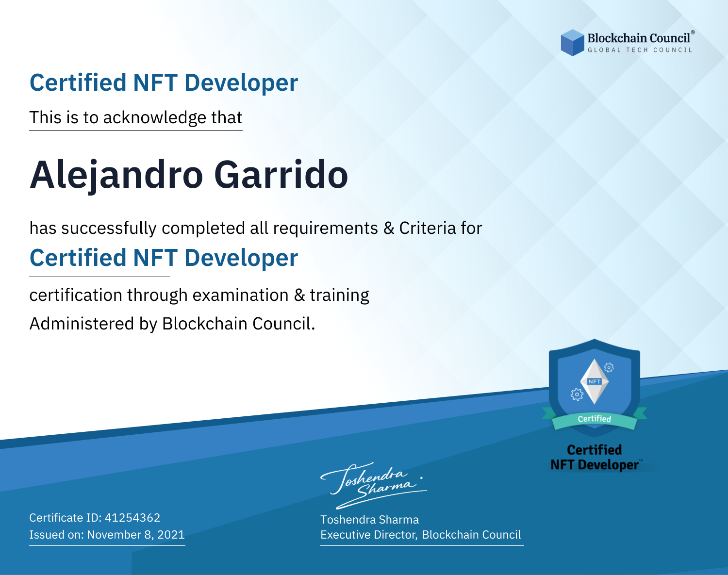Click the "Certified" ribbon on the badge
Viewport: 728px width, 575px height.
tap(594, 419)
